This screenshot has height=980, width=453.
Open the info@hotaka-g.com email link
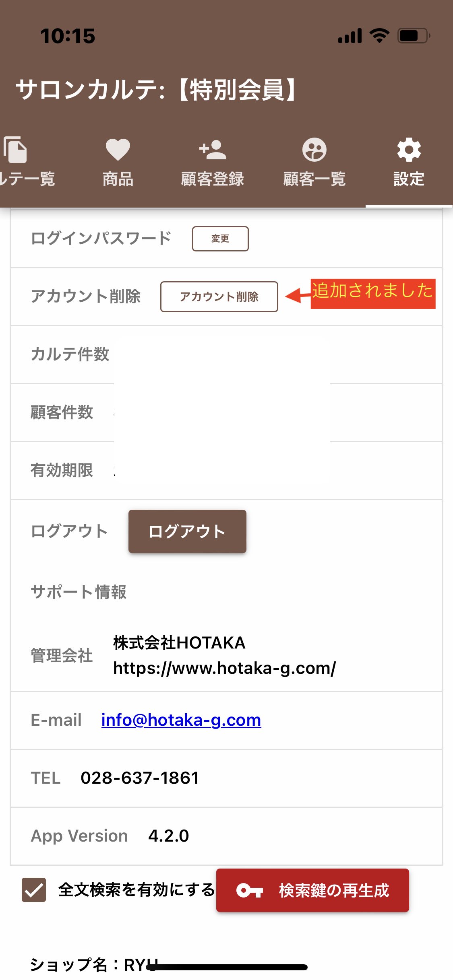(x=181, y=720)
